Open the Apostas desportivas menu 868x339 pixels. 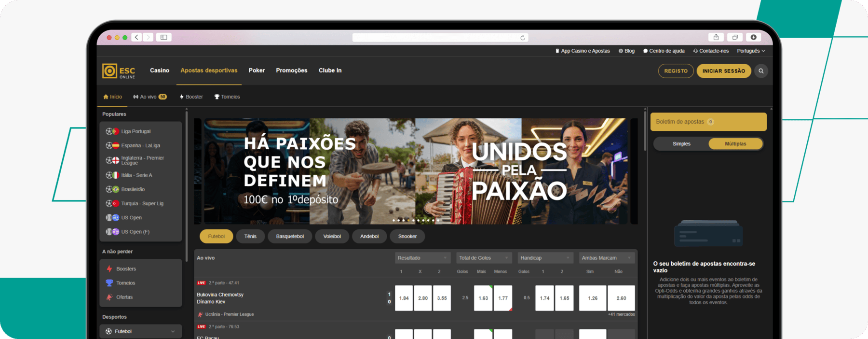[209, 71]
